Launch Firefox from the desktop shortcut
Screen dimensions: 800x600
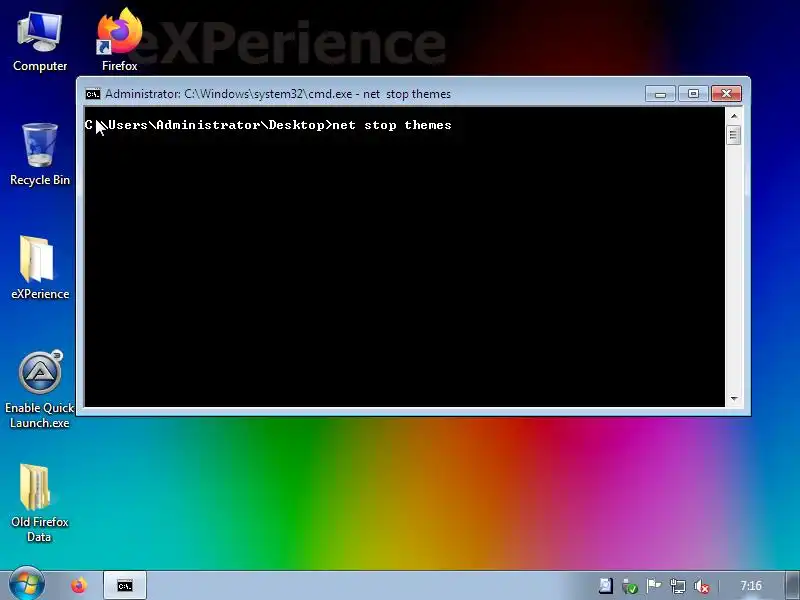119,40
